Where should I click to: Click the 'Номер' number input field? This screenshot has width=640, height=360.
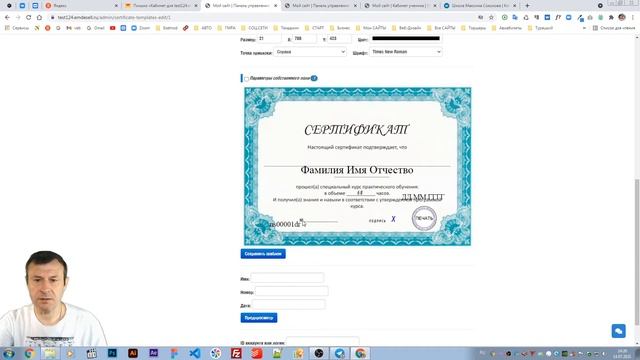[x=291, y=291]
